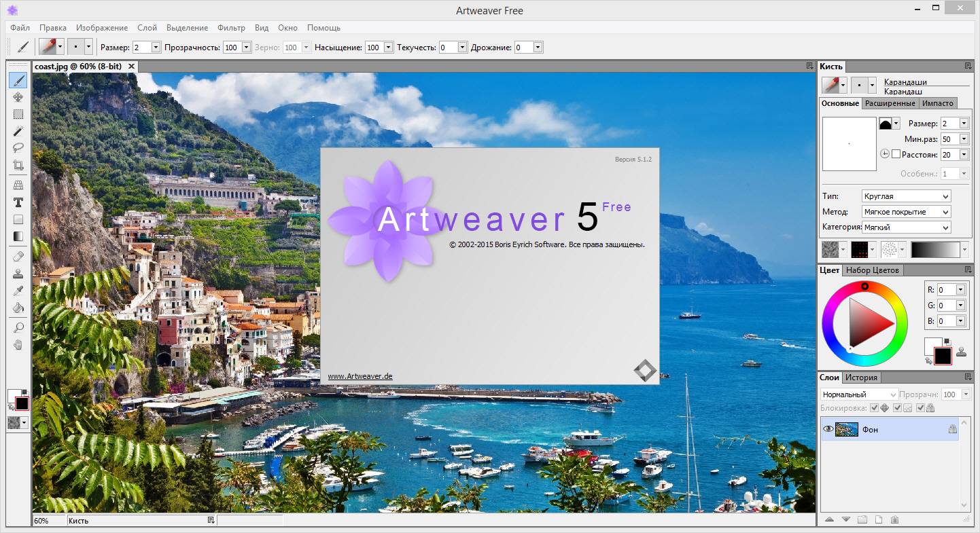This screenshot has width=980, height=533.
Task: Create new layer group folder icon
Action: 862,519
